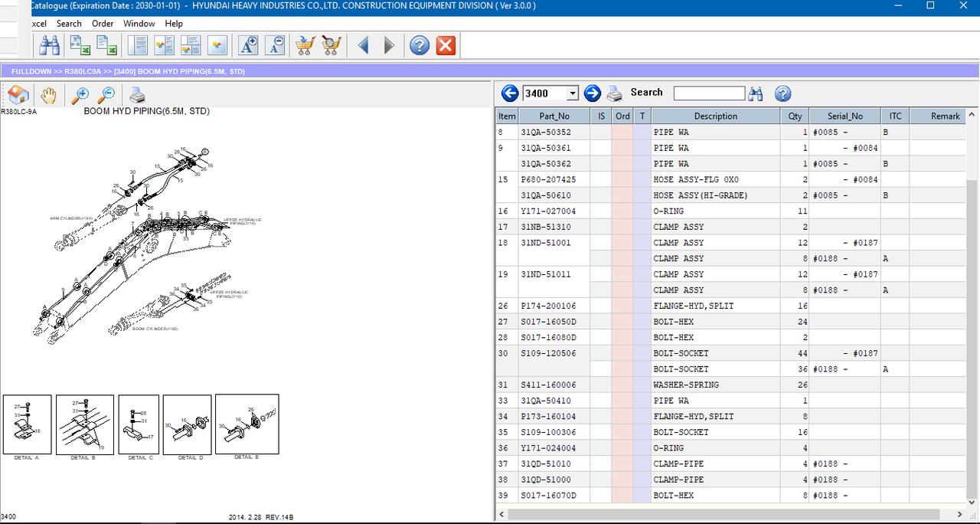Viewport: 980px width, 524px height.
Task: Click into the Search text field
Action: (709, 93)
